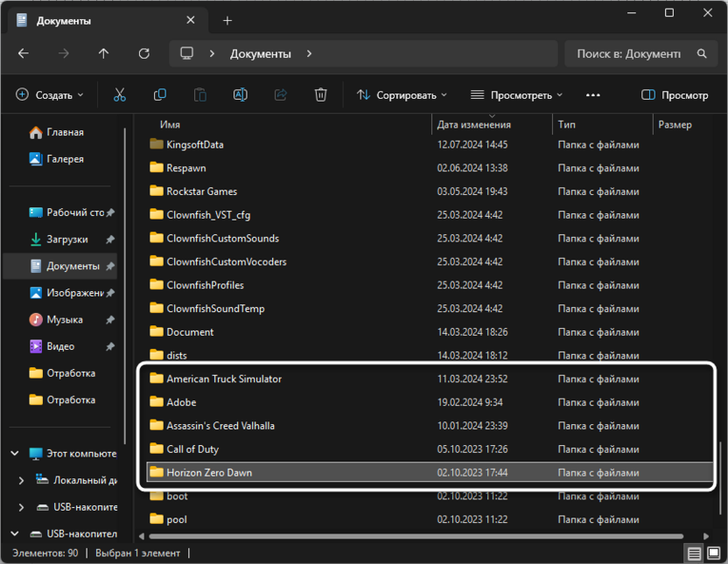Click the Rename icon in the toolbar

[240, 95]
